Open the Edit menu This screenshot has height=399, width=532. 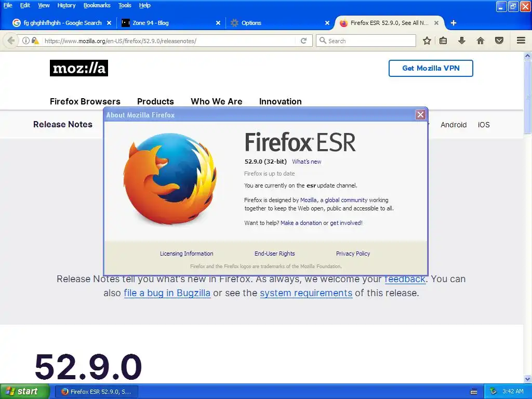25,5
